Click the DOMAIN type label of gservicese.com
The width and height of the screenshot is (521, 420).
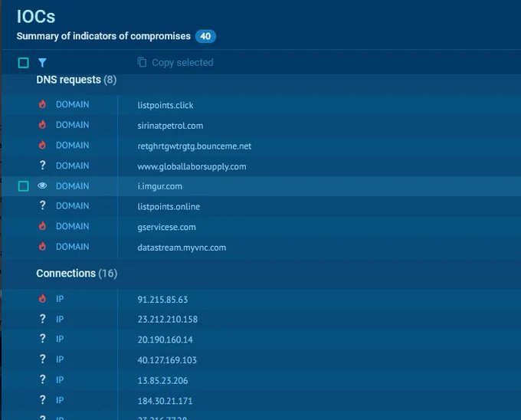point(73,226)
